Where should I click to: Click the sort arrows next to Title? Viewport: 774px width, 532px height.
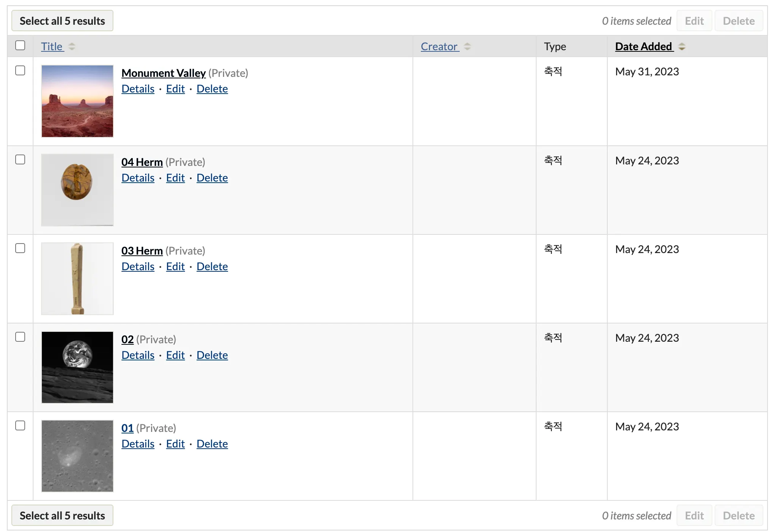coord(72,47)
